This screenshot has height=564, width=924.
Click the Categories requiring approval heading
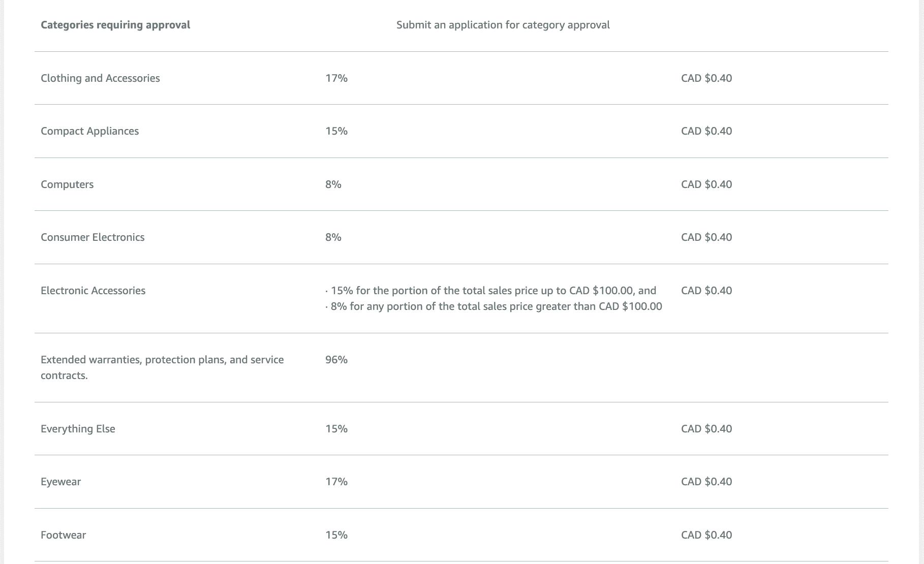click(115, 25)
